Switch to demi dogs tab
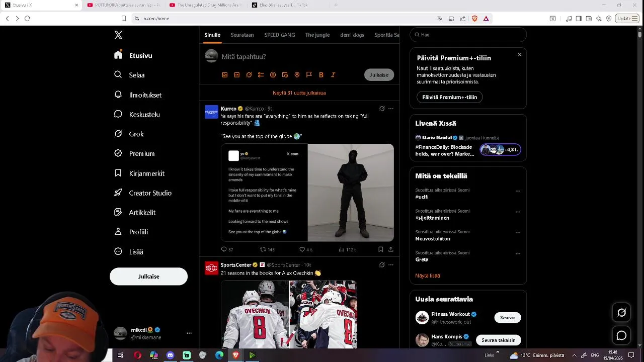The image size is (644, 362). [x=352, y=35]
